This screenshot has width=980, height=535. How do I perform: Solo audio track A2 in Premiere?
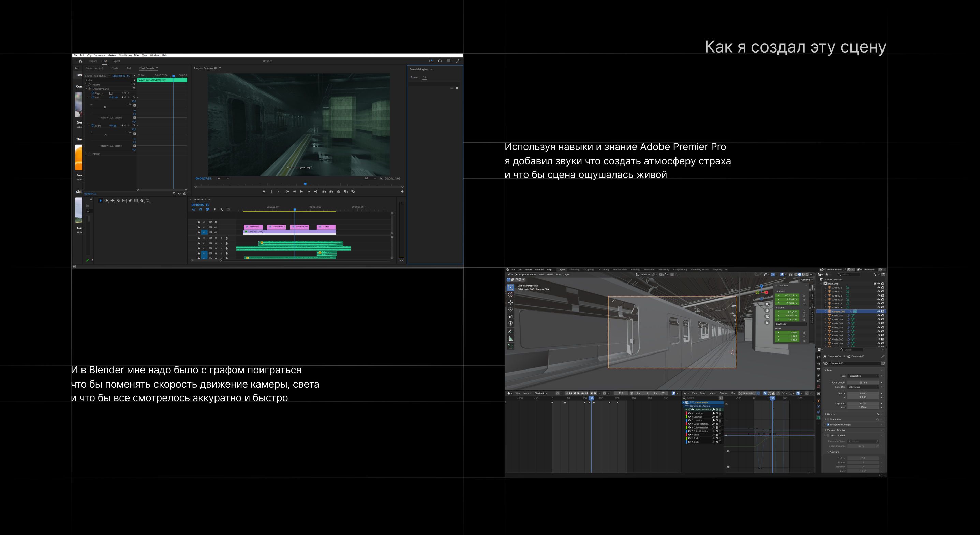coord(221,243)
